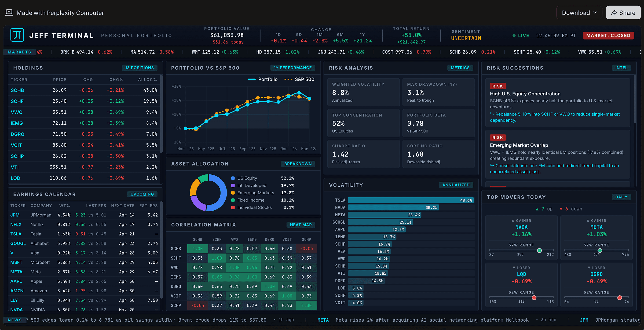Click the META news headline in ticker
This screenshot has height=330, width=644.
click(432, 320)
